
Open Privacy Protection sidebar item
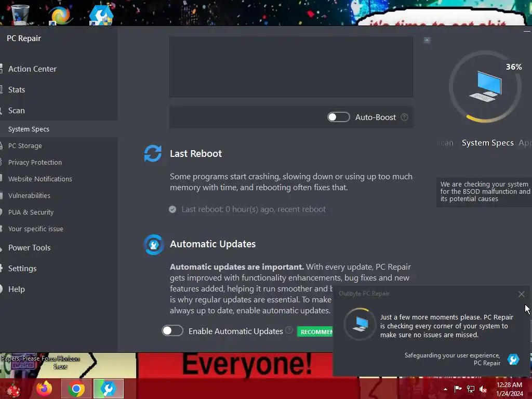point(35,162)
